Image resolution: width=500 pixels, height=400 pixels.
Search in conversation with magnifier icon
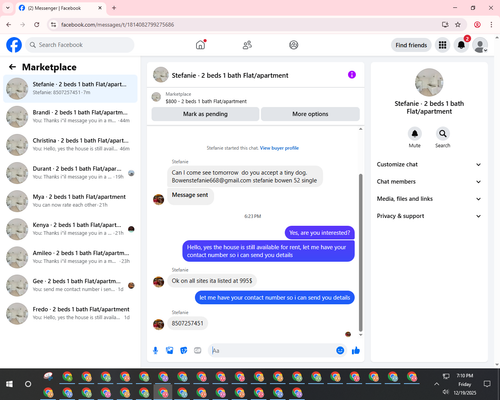[x=443, y=134]
